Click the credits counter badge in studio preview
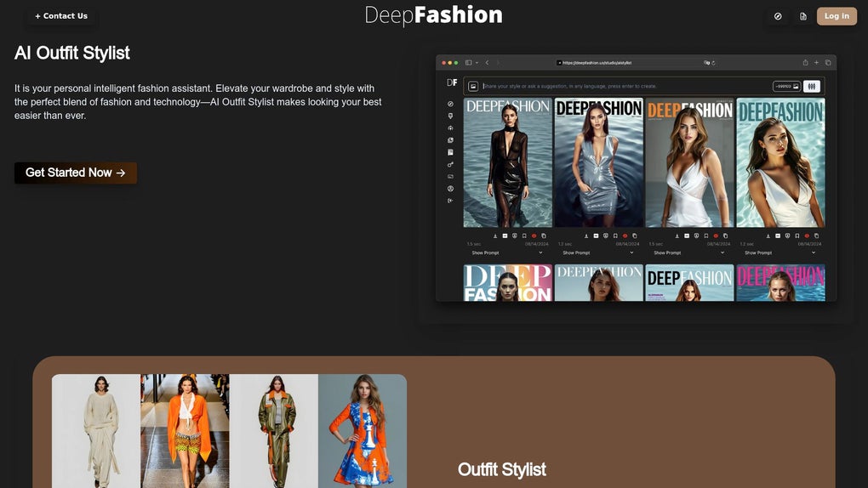The image size is (868, 488). click(x=786, y=87)
